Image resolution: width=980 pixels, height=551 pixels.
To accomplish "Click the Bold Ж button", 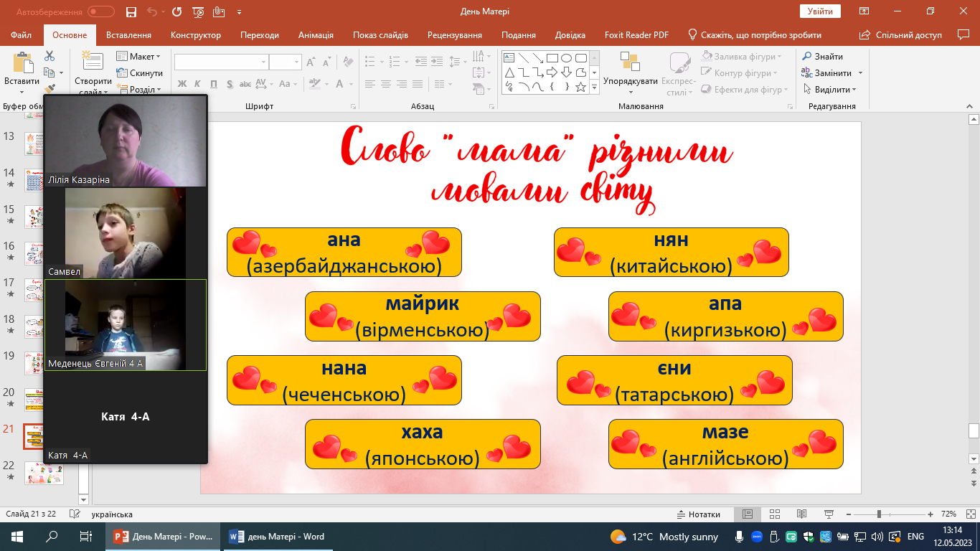I will click(182, 84).
